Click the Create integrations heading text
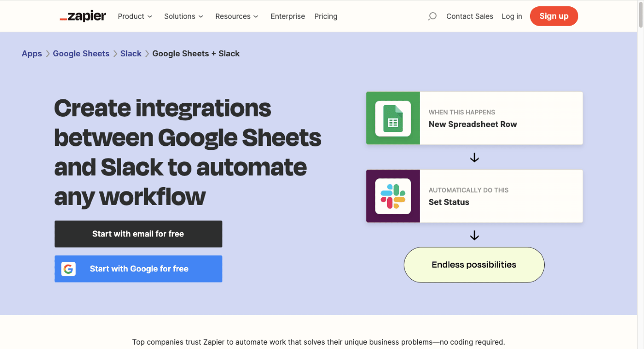 [x=188, y=152]
